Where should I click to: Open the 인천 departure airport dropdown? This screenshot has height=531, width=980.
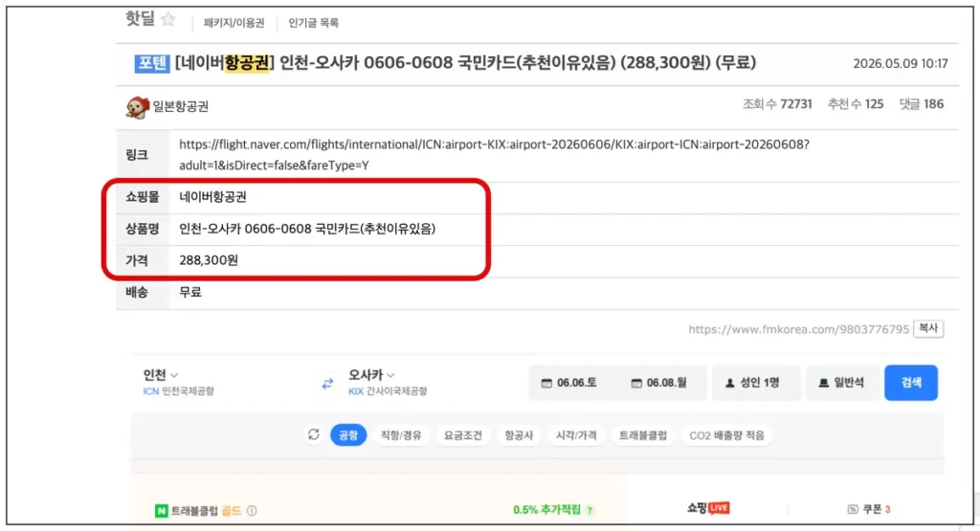pos(161,375)
